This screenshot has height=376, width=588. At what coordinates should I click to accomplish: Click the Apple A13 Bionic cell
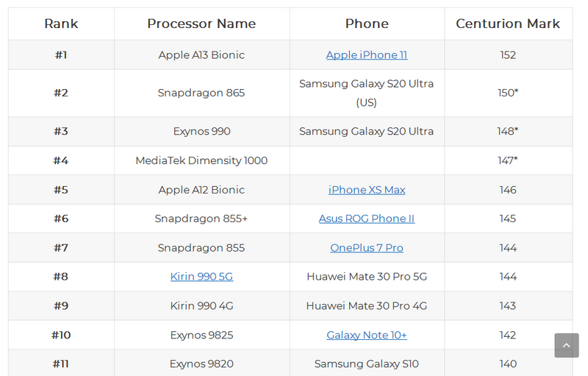coord(201,55)
